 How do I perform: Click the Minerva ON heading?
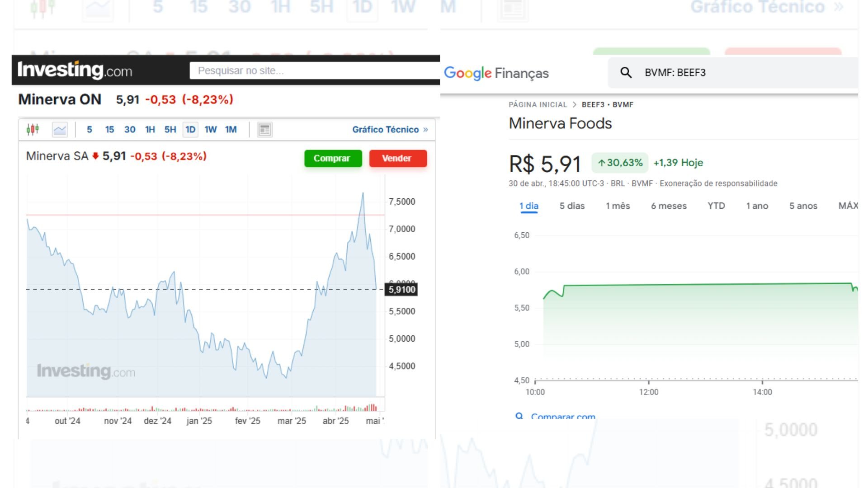point(60,99)
